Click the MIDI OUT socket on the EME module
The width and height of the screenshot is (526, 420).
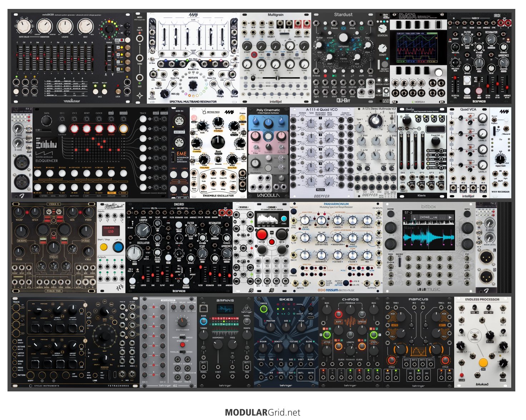tap(179, 143)
